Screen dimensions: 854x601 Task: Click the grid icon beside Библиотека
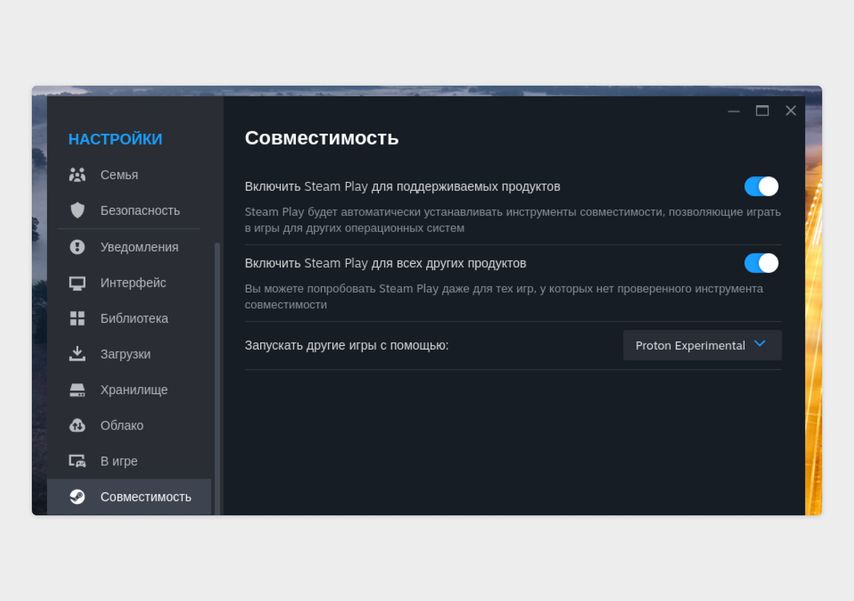77,318
